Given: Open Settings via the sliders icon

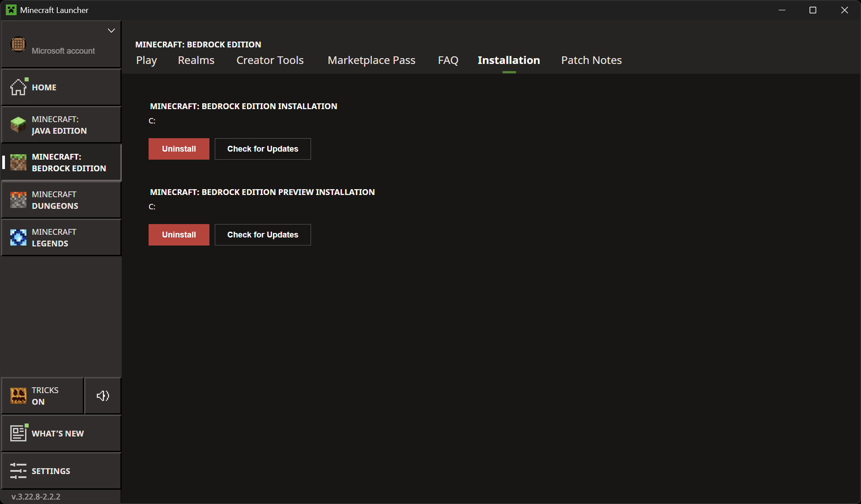Looking at the screenshot, I should coord(18,470).
